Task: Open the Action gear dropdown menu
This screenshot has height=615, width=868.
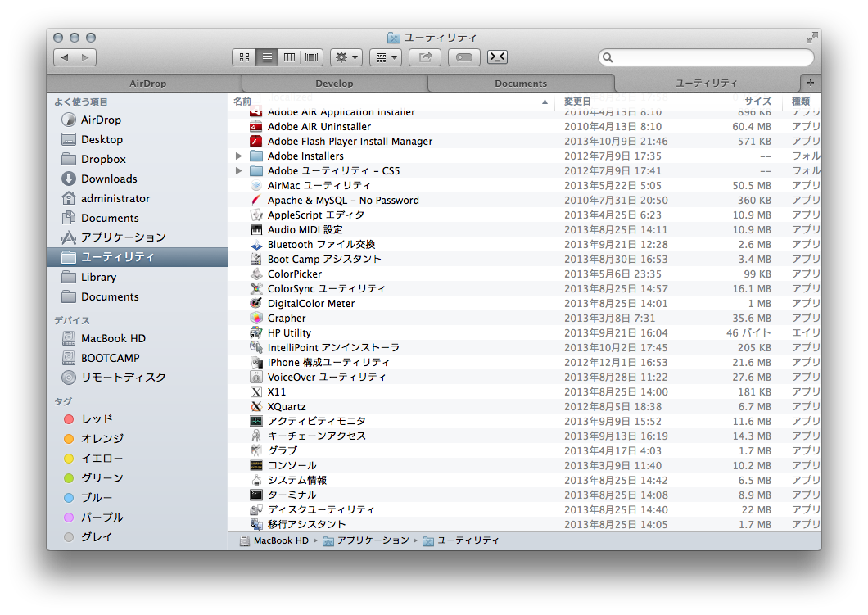Action: coord(346,57)
